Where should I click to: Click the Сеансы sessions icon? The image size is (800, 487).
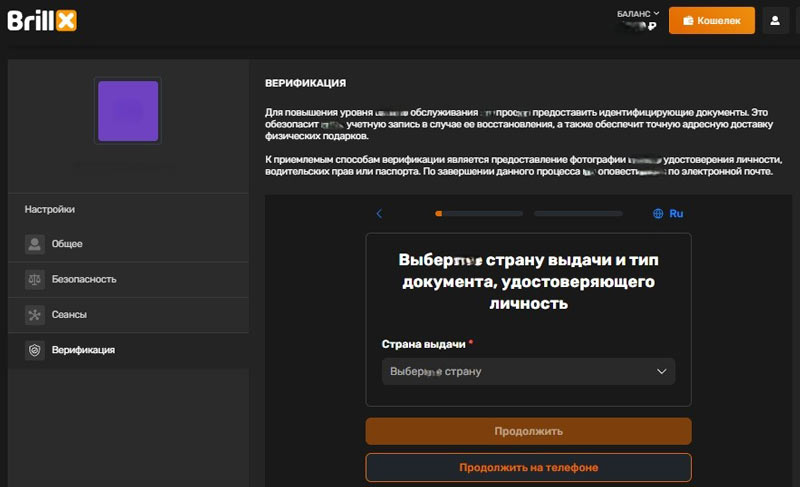pos(35,315)
